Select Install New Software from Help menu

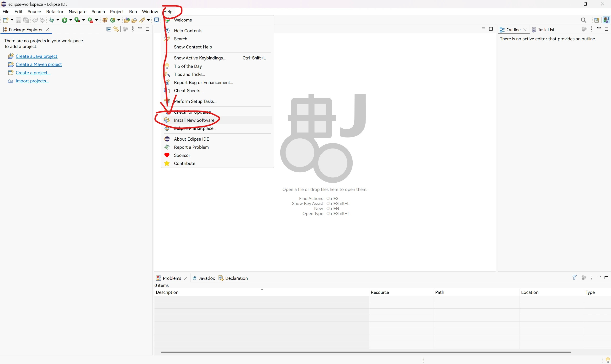click(x=194, y=120)
